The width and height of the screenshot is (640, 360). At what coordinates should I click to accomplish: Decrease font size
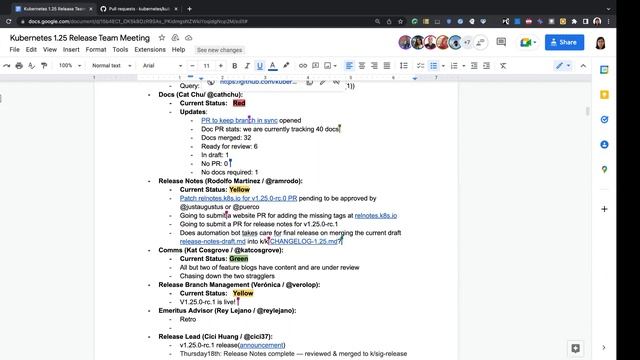coord(192,66)
